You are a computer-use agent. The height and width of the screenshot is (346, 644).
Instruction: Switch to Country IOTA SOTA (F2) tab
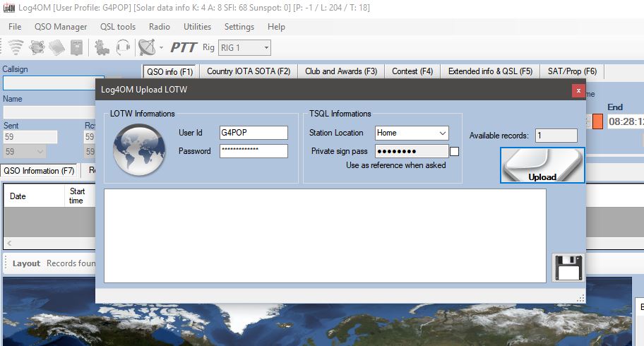coord(249,71)
